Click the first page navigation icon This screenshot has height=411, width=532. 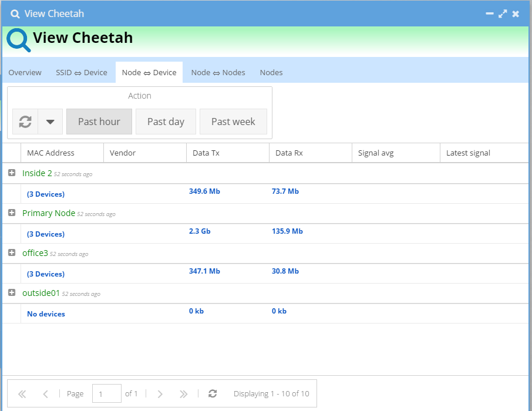[22, 394]
